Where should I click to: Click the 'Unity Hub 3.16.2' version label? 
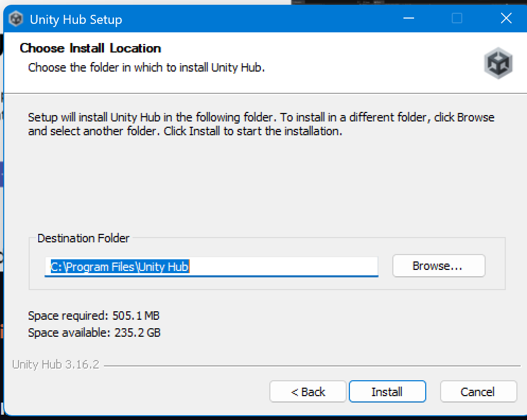pyautogui.click(x=56, y=364)
